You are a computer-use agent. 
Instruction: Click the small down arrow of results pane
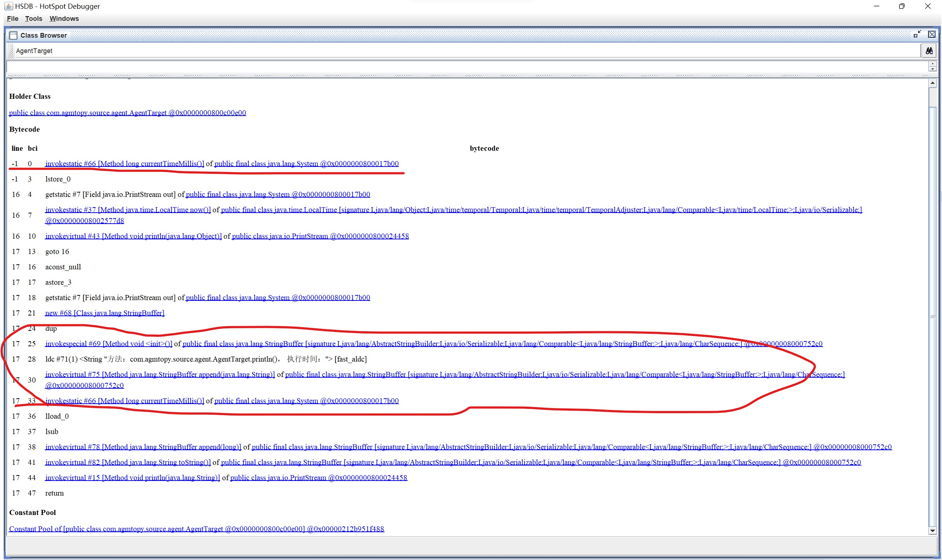[932, 69]
